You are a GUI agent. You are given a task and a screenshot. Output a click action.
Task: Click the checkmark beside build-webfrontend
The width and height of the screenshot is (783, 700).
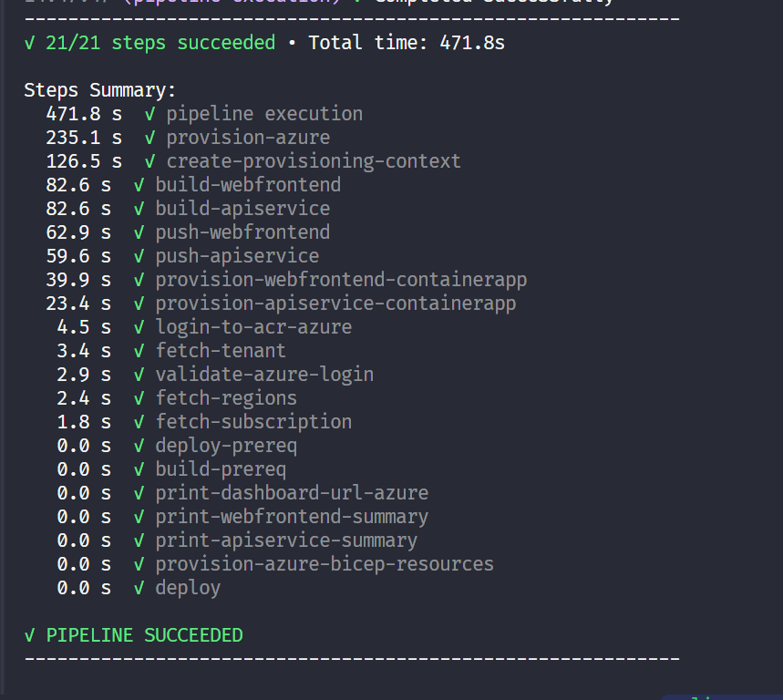coord(139,185)
